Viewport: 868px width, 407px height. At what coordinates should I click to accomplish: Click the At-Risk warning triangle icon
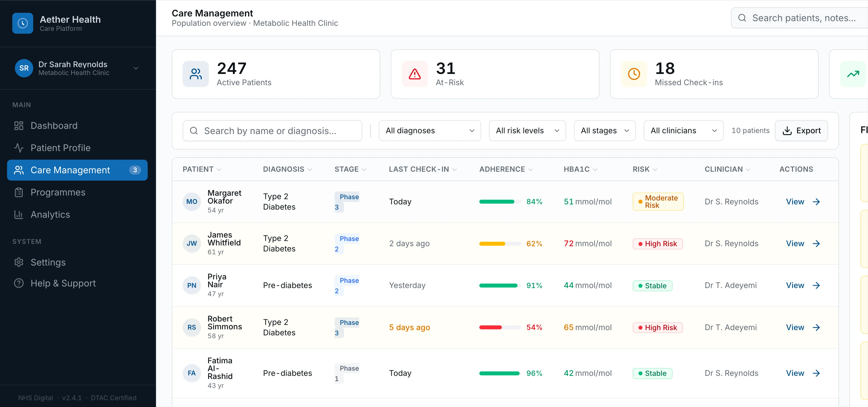click(x=414, y=74)
